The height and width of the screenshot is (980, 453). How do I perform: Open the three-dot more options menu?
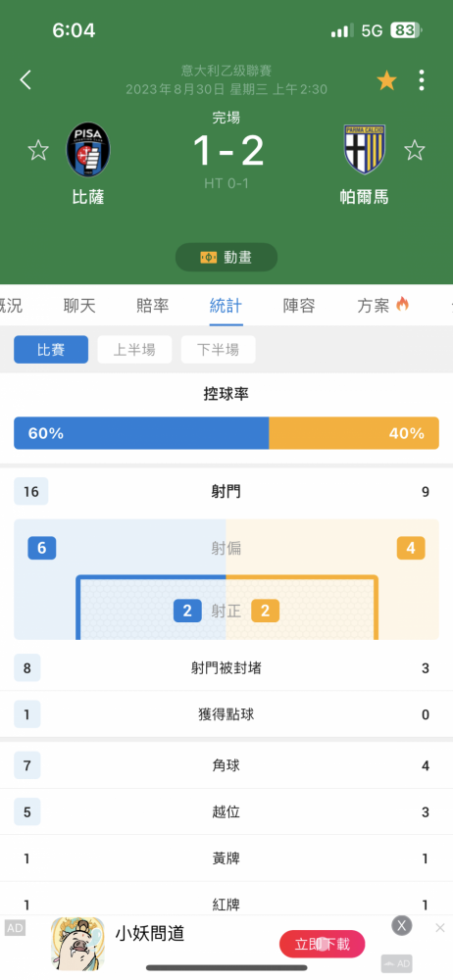click(x=422, y=80)
